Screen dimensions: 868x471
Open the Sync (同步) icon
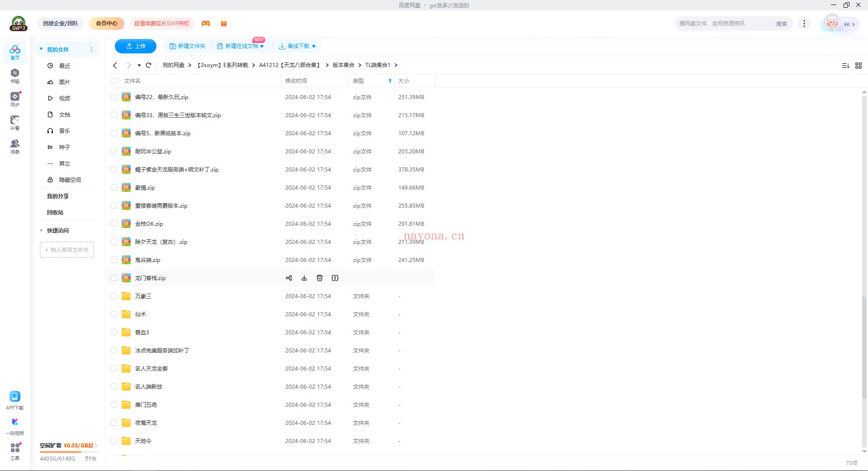pos(15,99)
